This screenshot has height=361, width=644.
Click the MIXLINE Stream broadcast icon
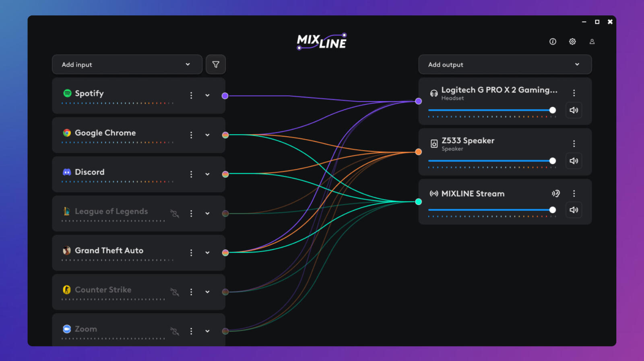tap(434, 193)
